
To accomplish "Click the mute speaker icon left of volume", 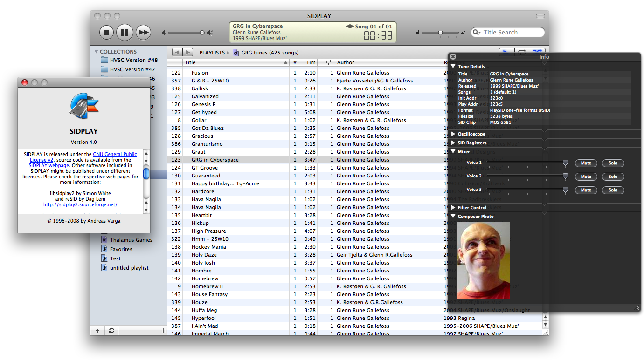I will (x=164, y=33).
